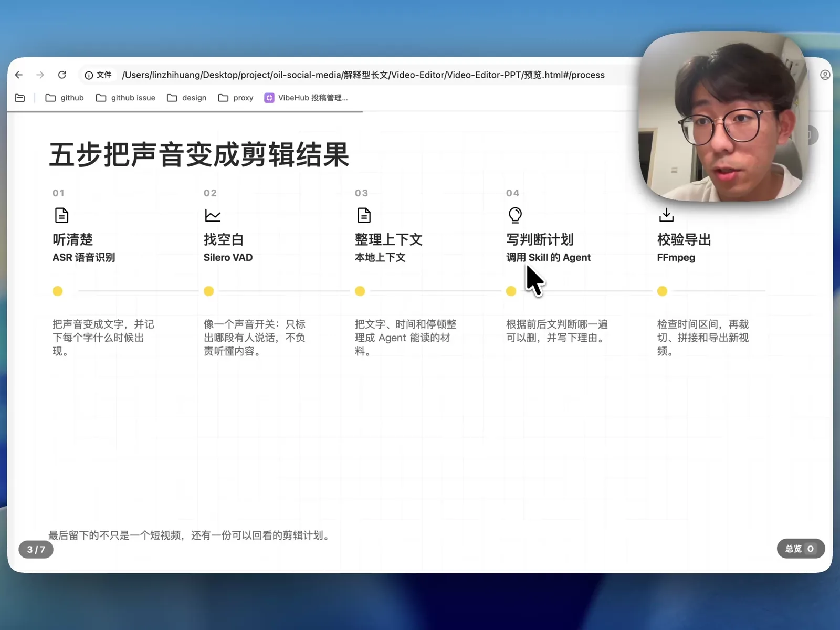Screen dimensions: 840x630
Task: Click the browser forward arrow
Action: point(40,75)
